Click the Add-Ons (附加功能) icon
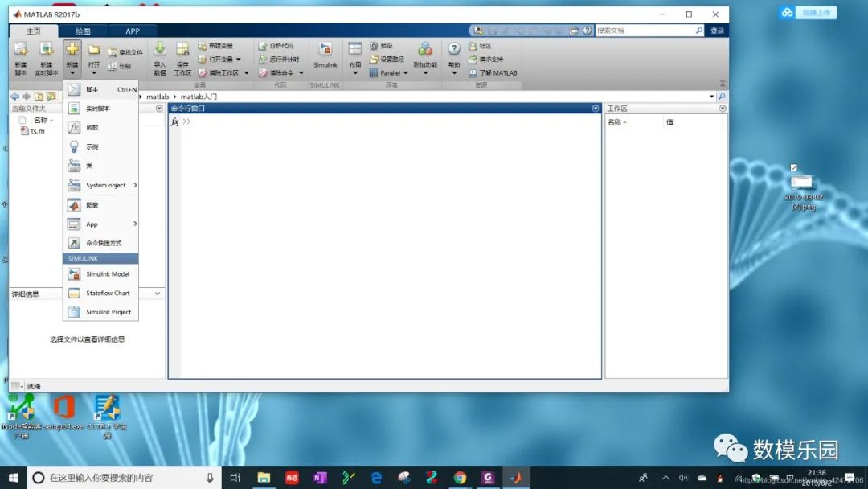 425,49
